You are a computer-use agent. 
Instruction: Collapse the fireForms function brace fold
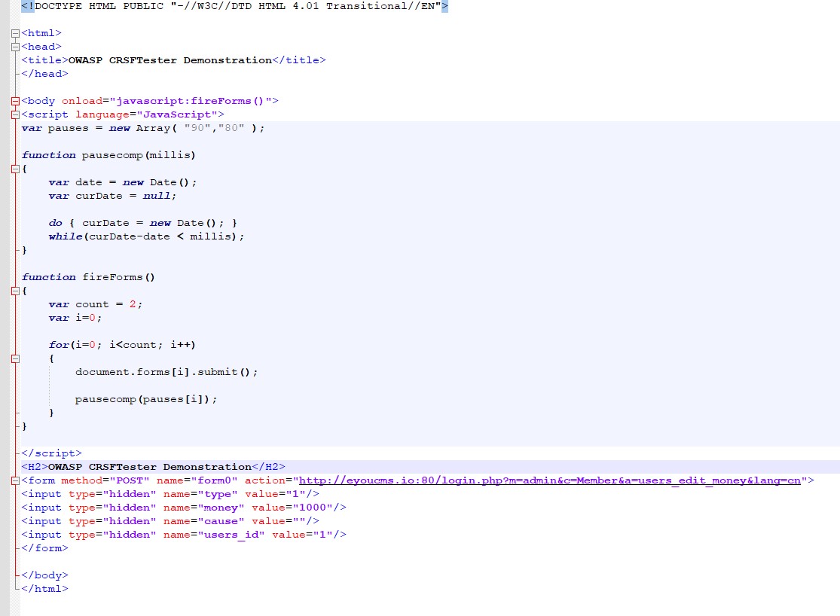[15, 291]
